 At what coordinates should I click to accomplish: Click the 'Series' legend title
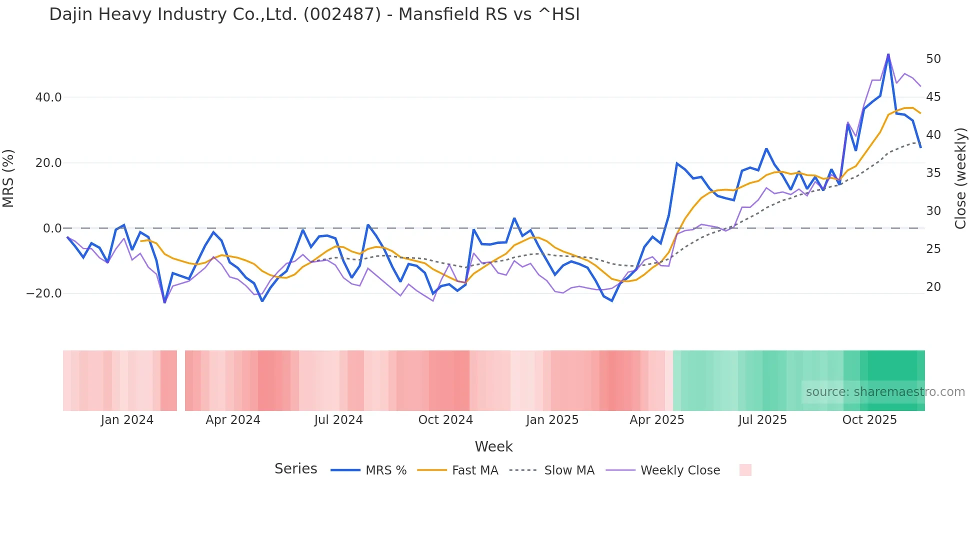point(296,469)
